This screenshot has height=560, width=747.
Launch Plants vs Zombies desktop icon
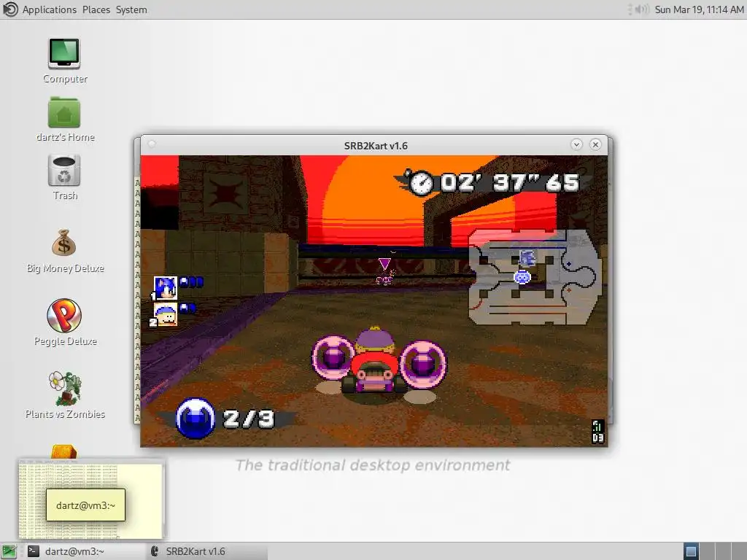click(x=65, y=388)
